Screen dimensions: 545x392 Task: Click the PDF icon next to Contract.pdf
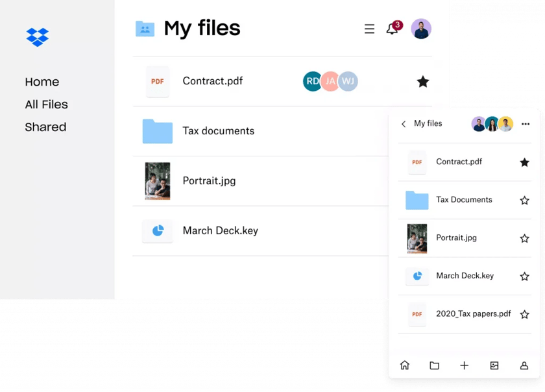[158, 81]
